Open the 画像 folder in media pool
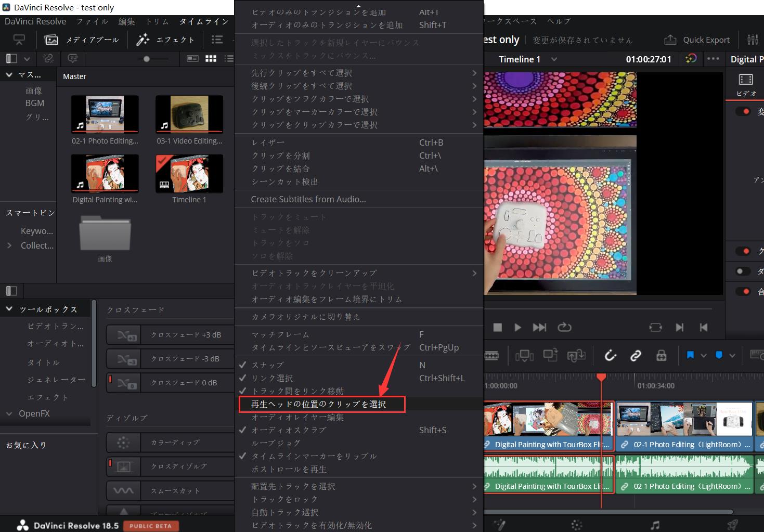This screenshot has width=764, height=532. [x=105, y=233]
